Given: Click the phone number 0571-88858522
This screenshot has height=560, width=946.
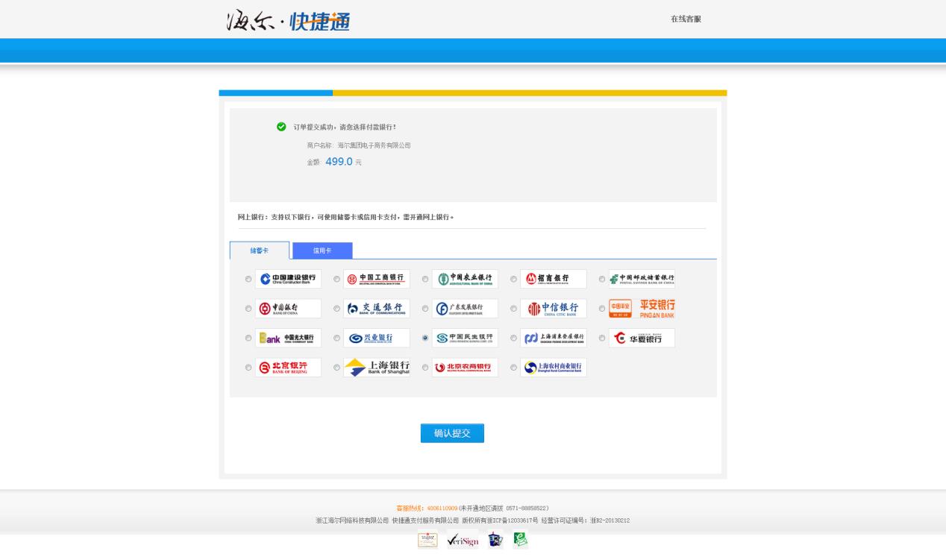Looking at the screenshot, I should click(x=527, y=508).
